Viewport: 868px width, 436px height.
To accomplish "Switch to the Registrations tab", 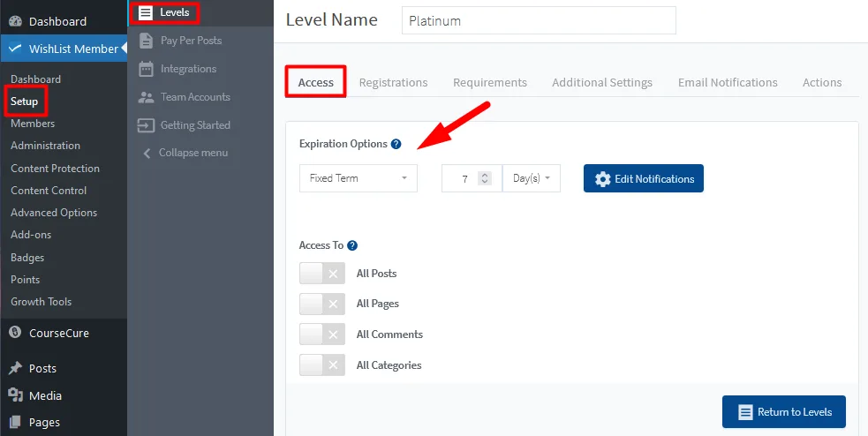I will coord(394,82).
